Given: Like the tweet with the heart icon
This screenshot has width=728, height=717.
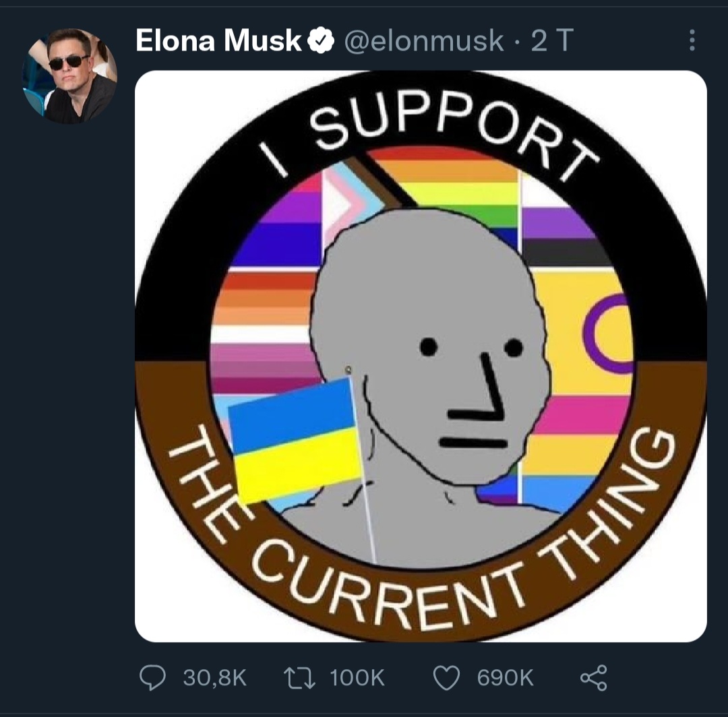Looking at the screenshot, I should point(446,677).
